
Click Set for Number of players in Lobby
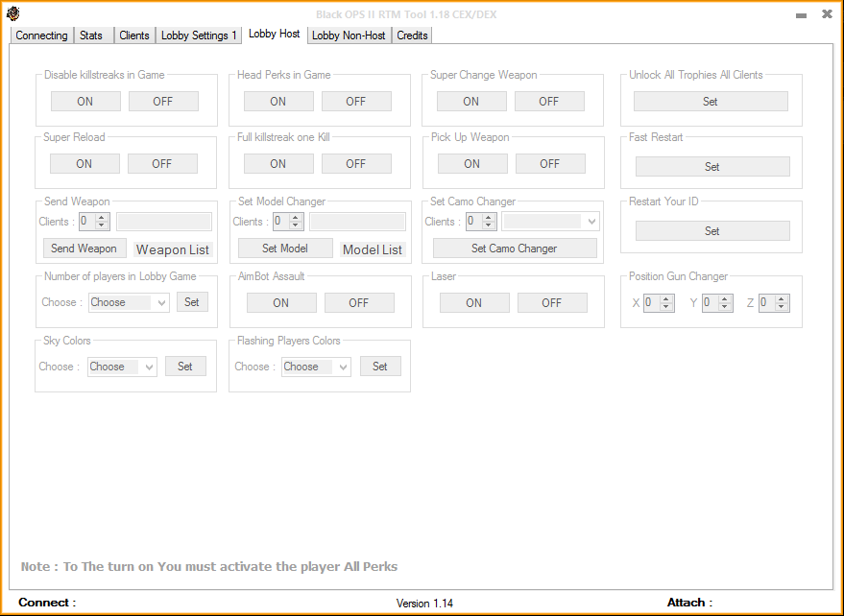pyautogui.click(x=192, y=302)
